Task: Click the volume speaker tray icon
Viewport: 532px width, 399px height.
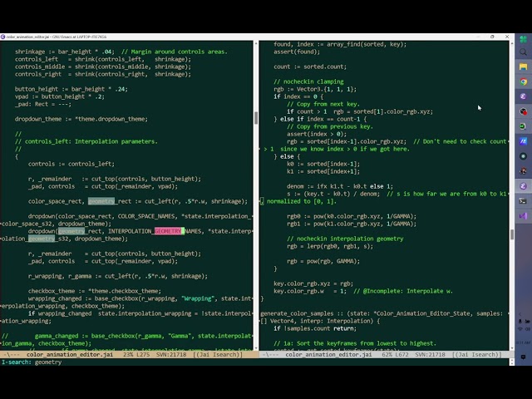Action: point(527,329)
